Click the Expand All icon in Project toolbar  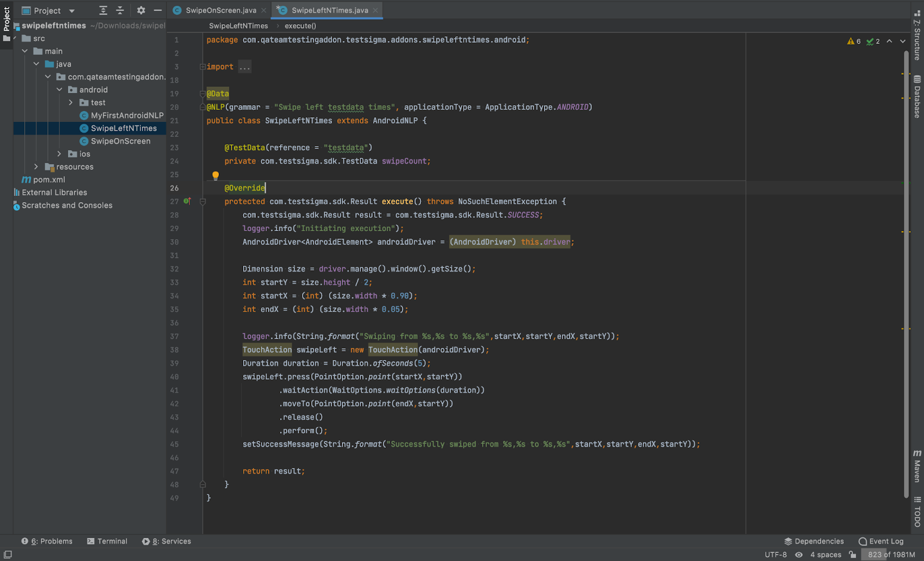(103, 10)
